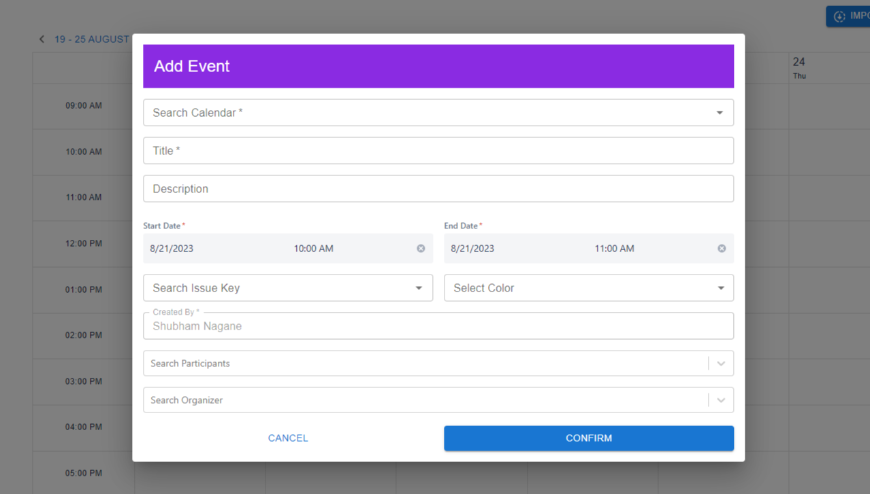Image resolution: width=870 pixels, height=494 pixels.
Task: Expand the Search Issue Key dropdown
Action: pos(418,288)
